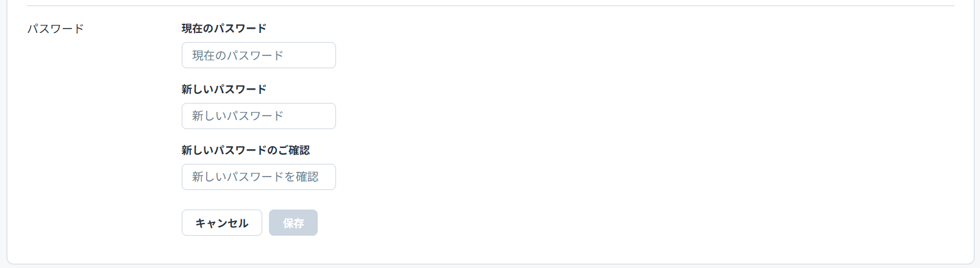This screenshot has height=268, width=980.
Task: Select the 新しいパスワードを確認 input field
Action: (x=259, y=177)
